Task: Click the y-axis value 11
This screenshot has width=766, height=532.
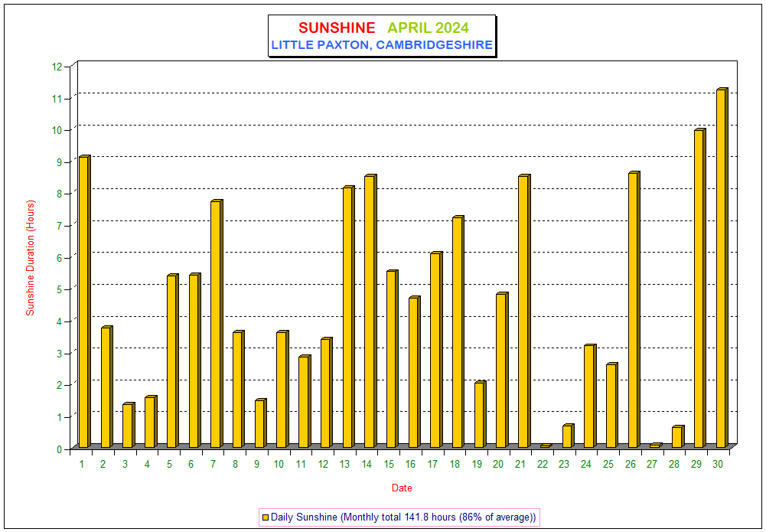Action: (x=57, y=99)
